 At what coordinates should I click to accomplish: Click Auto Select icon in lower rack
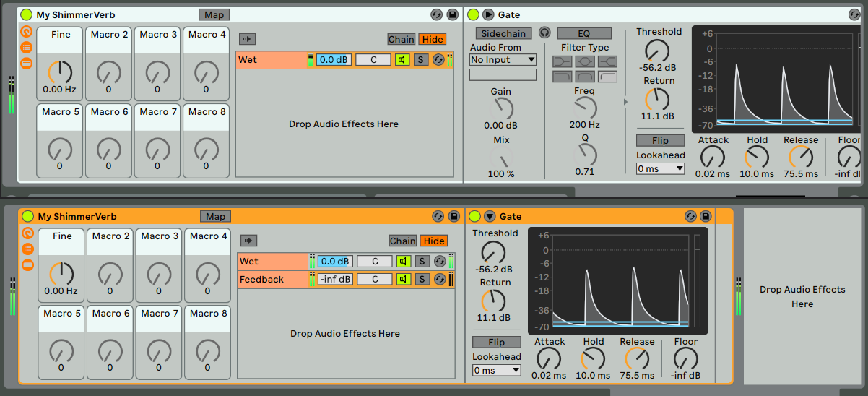(x=248, y=241)
